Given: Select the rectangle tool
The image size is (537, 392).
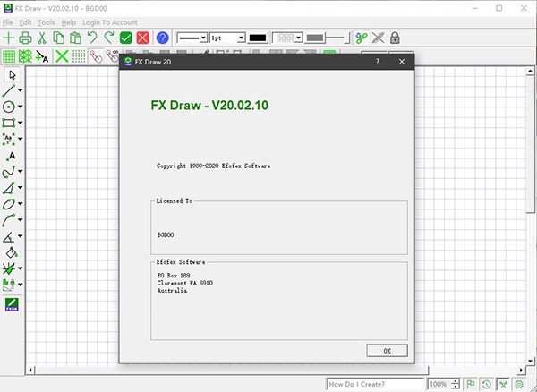Looking at the screenshot, I should click(9, 123).
